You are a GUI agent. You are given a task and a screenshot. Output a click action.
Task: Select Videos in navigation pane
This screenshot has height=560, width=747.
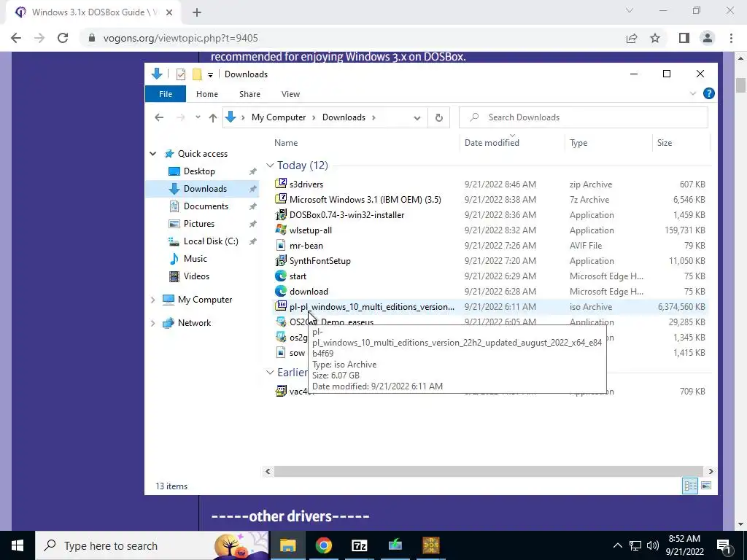pyautogui.click(x=196, y=276)
